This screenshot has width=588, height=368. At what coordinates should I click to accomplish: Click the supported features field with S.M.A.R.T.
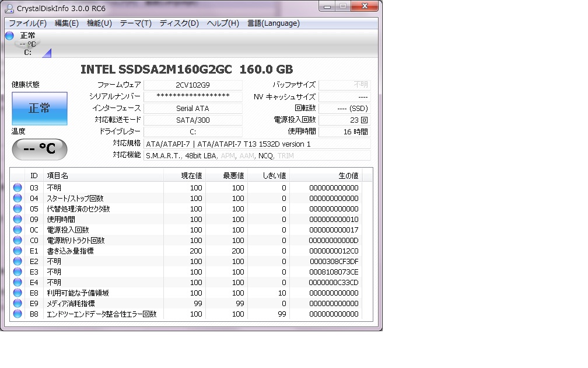coord(257,155)
